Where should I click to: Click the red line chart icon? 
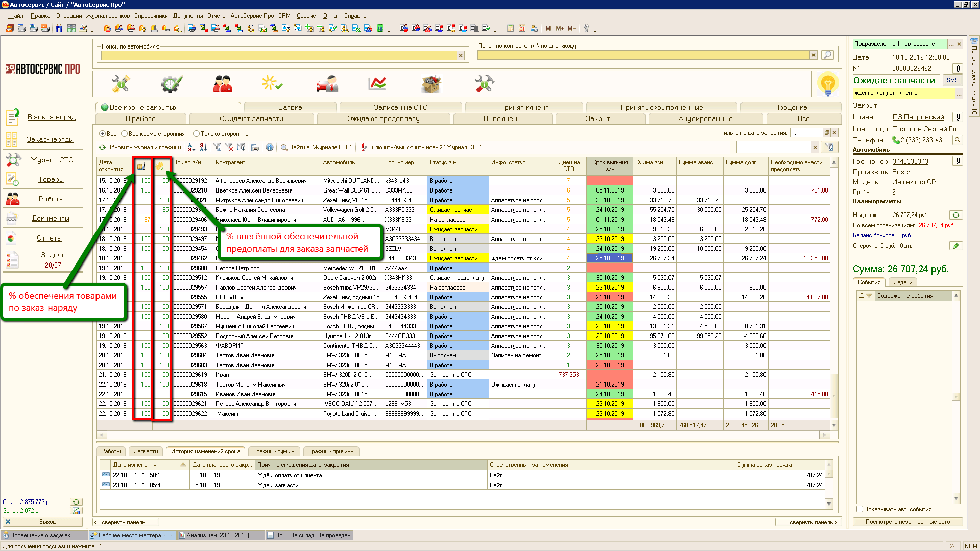(377, 84)
